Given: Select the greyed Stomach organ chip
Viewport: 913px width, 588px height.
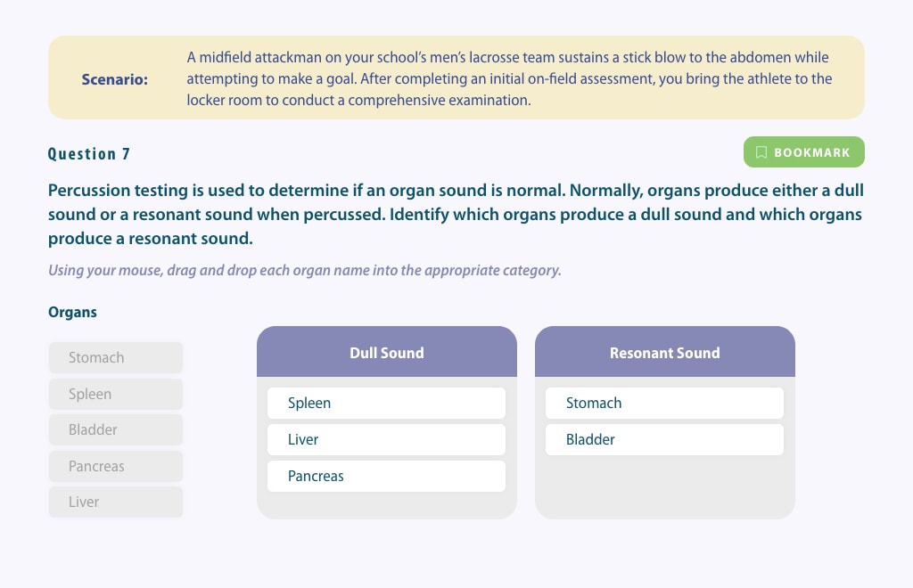Looking at the screenshot, I should tap(116, 357).
